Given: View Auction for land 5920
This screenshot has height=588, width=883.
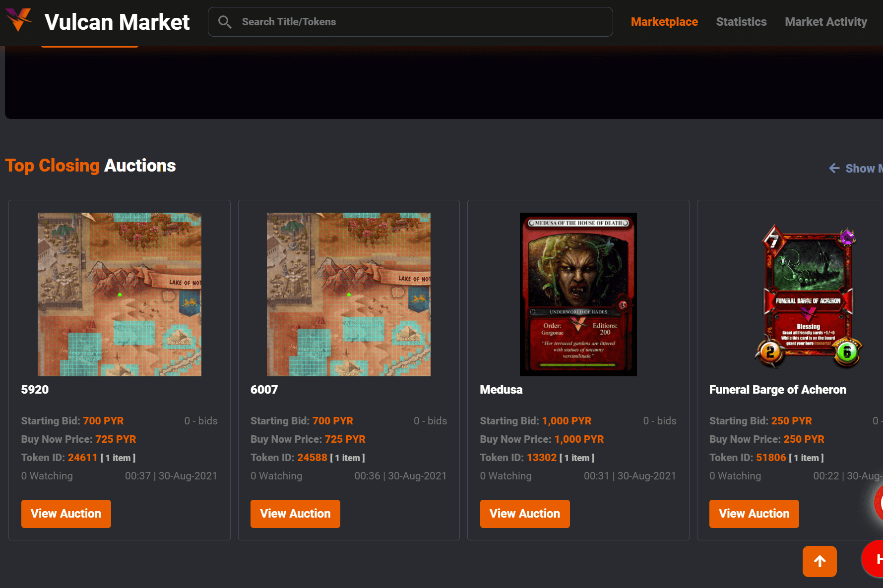Looking at the screenshot, I should coord(65,514).
